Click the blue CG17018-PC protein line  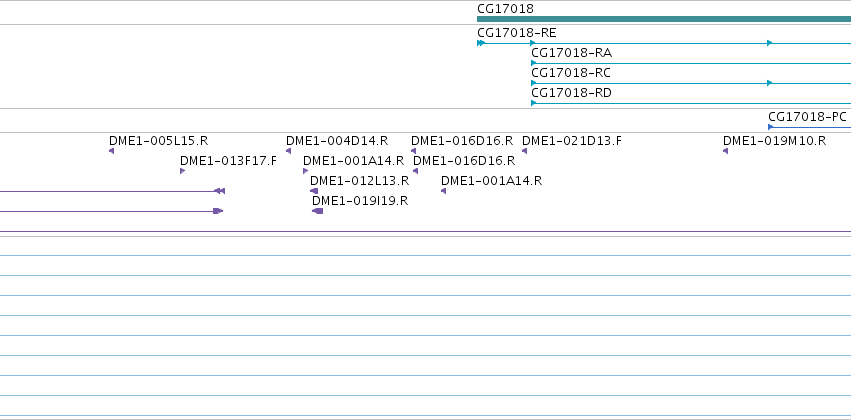809,127
